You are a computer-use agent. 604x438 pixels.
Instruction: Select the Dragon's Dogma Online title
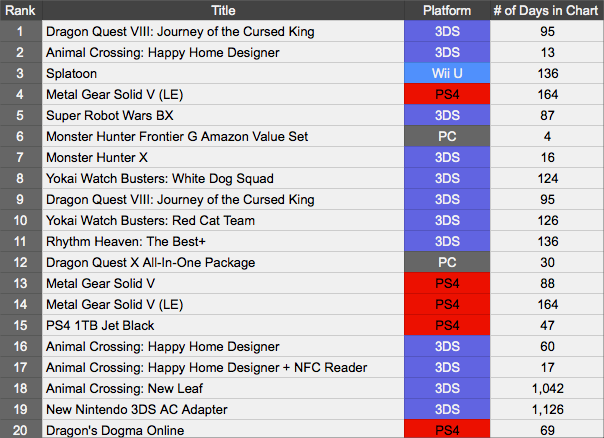[x=115, y=430]
